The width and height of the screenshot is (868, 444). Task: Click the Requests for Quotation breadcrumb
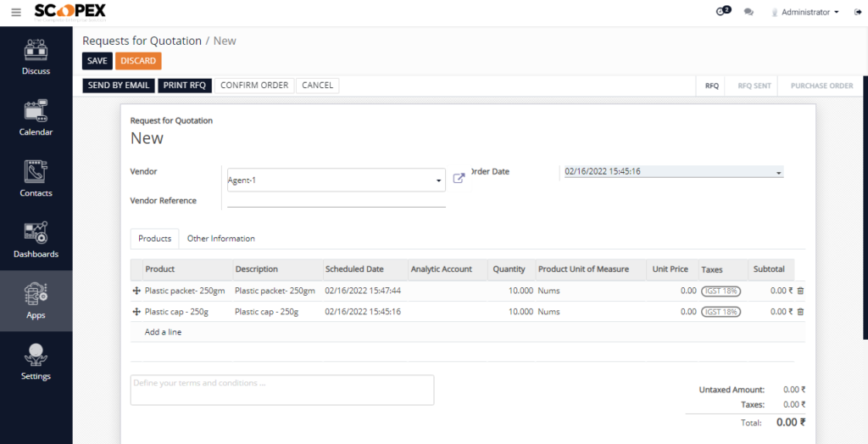[x=142, y=41]
